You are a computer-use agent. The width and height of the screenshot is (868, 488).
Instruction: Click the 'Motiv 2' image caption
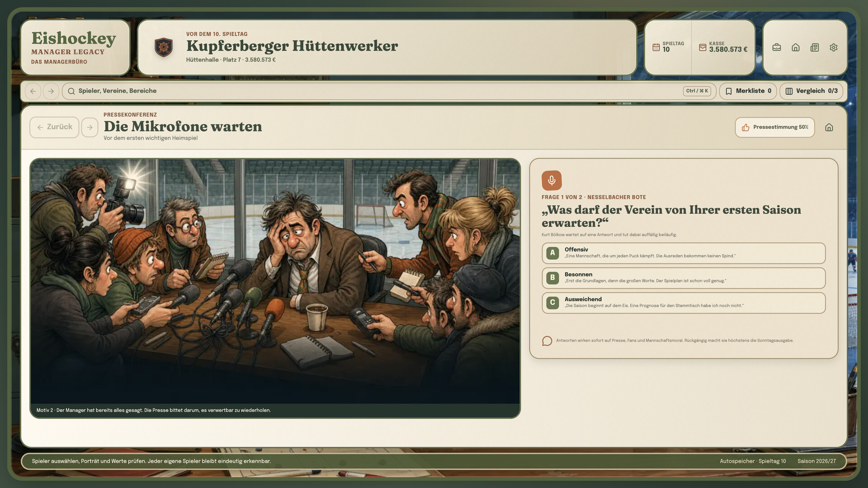click(x=154, y=410)
